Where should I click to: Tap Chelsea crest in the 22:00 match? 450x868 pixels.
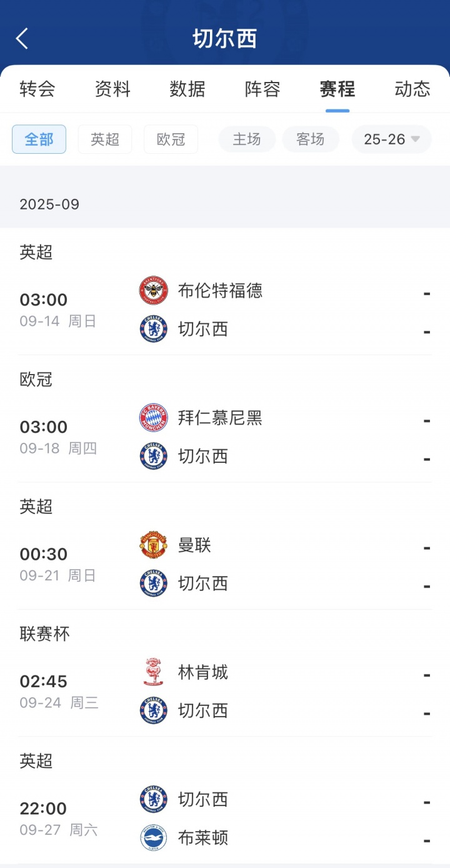click(x=153, y=799)
